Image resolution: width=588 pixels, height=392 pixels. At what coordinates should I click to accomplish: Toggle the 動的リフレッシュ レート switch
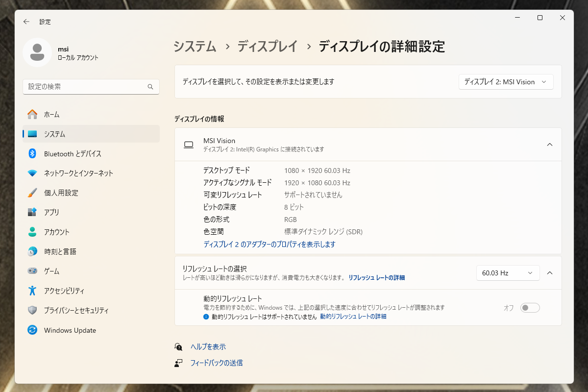tap(530, 307)
